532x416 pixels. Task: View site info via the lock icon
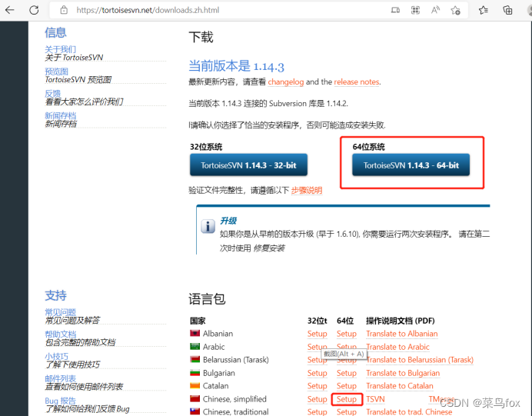(x=64, y=10)
